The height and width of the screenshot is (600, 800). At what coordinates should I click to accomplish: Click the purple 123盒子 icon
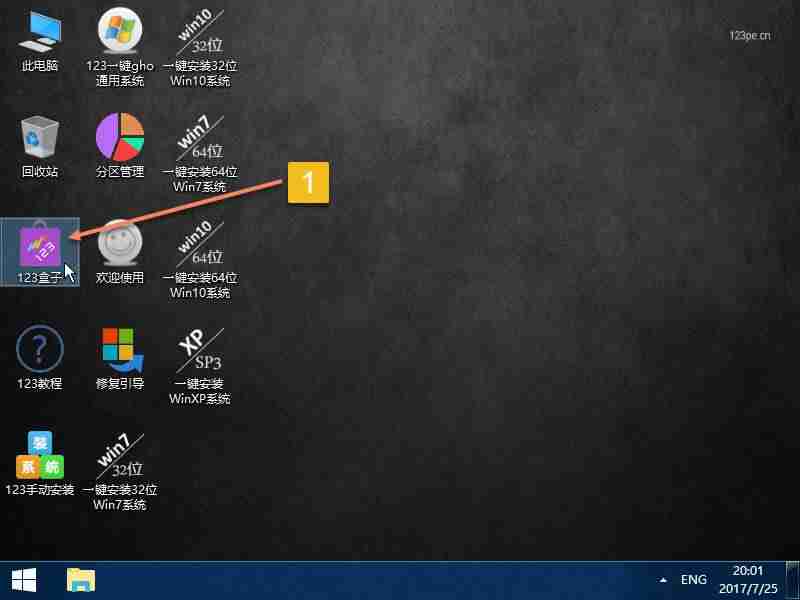click(x=40, y=252)
